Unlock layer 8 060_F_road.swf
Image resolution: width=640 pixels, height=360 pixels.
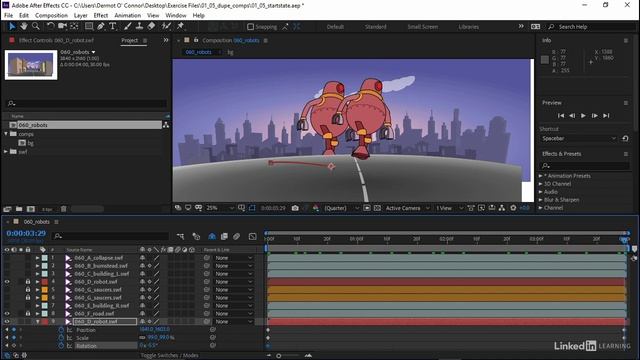28,313
